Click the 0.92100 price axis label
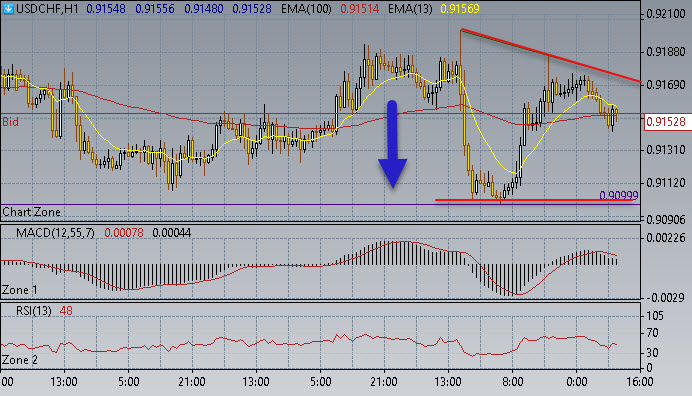Screen dimensions: 692x396 [666, 14]
